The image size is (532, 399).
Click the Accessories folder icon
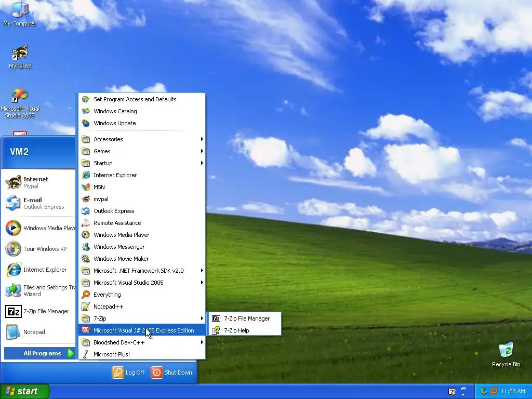[x=86, y=139]
